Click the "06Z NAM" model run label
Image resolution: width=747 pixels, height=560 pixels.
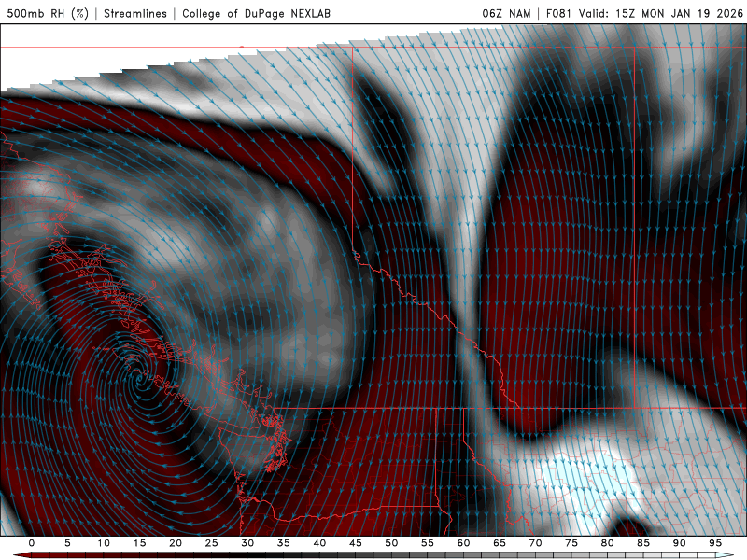[x=506, y=13]
